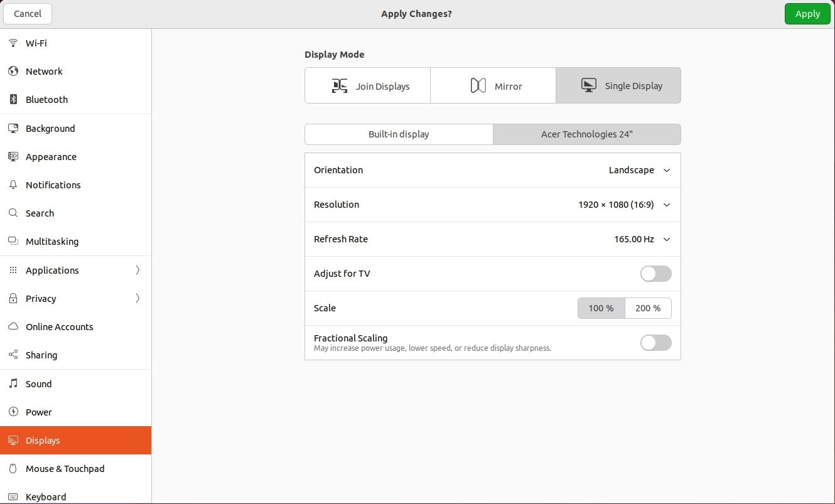Click the Wi-Fi icon in sidebar
The height and width of the screenshot is (504, 835).
point(13,43)
